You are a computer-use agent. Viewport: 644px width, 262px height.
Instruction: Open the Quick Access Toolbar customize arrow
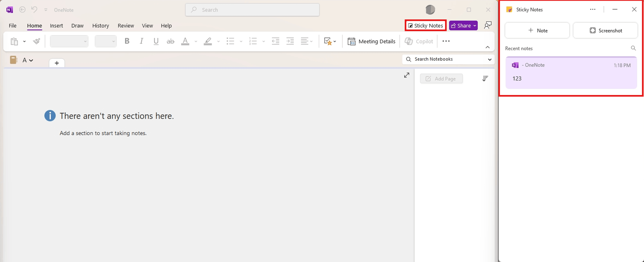pos(46,10)
